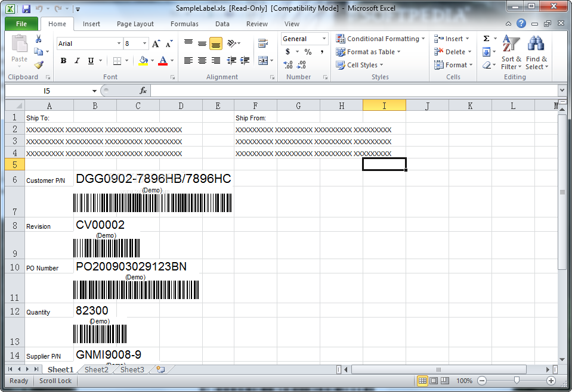572x392 pixels.
Task: Switch to Page Layout ribbon tab
Action: (135, 24)
